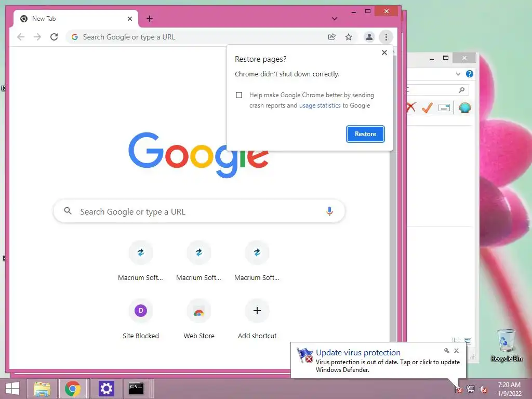Open notification settings via wrench icon
This screenshot has height=399, width=532.
(446, 351)
